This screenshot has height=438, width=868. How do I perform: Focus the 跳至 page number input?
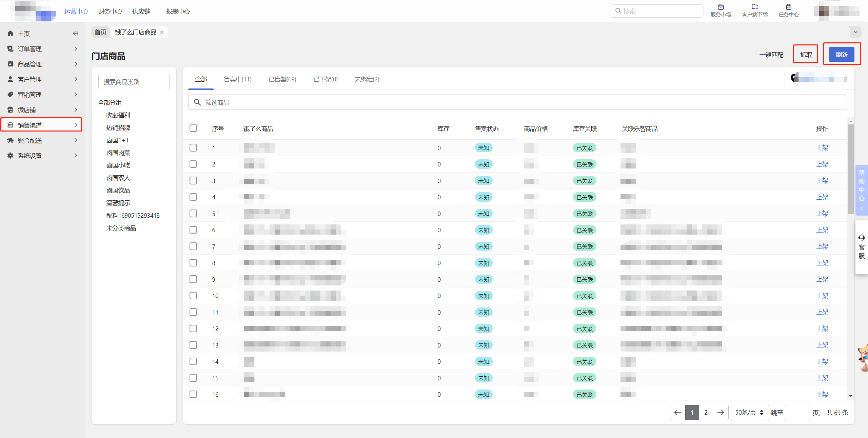click(797, 413)
